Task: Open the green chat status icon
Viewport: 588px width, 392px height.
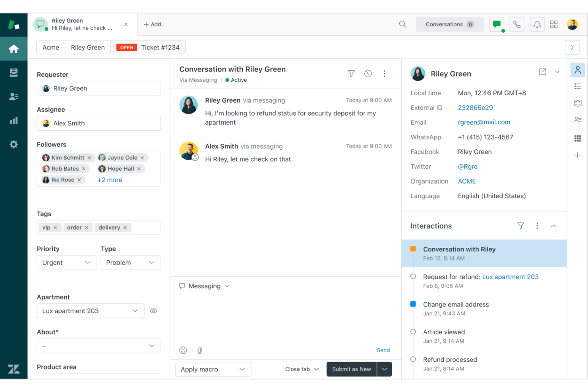Action: coord(497,24)
